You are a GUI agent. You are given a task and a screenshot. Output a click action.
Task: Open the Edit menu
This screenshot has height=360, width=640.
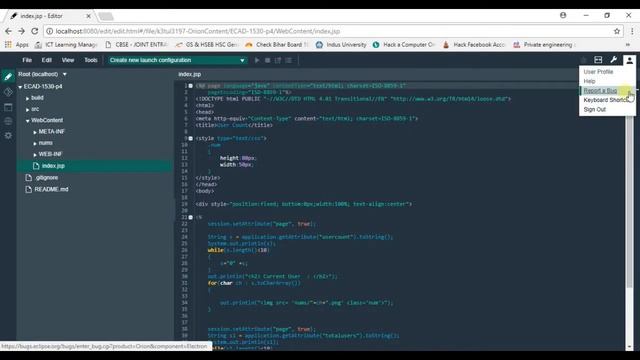pyautogui.click(x=47, y=60)
